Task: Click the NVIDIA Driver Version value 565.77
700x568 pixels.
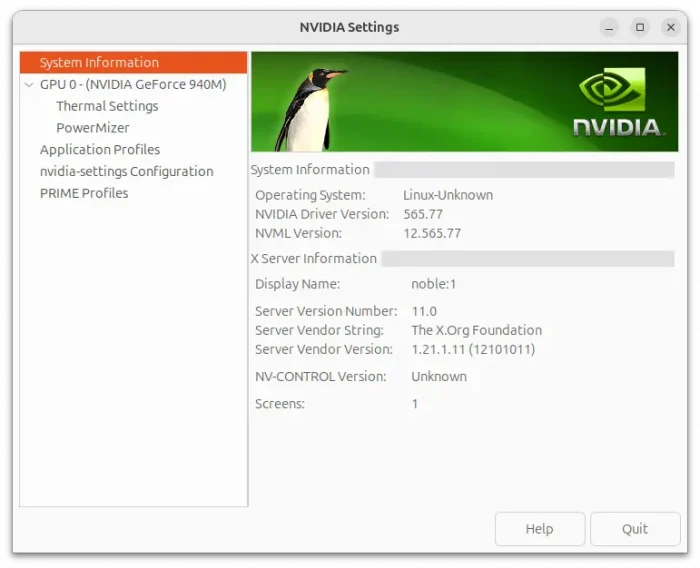Action: click(423, 214)
